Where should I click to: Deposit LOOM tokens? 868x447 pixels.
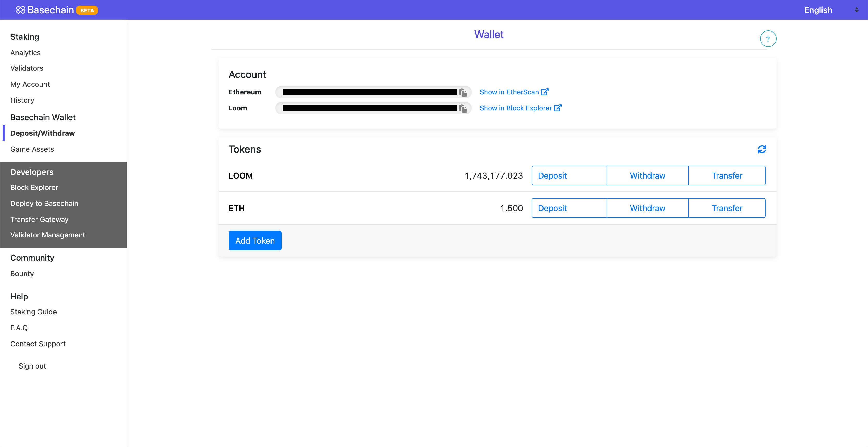pos(569,176)
